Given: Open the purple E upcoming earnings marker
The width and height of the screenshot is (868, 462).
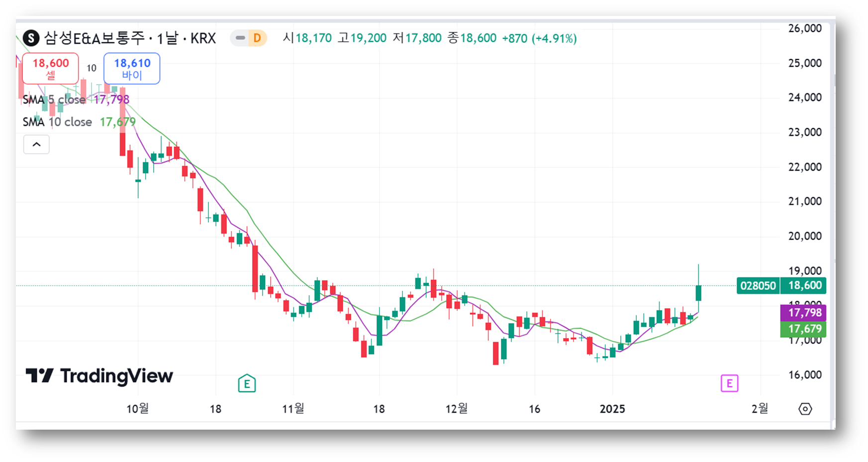Looking at the screenshot, I should [729, 383].
